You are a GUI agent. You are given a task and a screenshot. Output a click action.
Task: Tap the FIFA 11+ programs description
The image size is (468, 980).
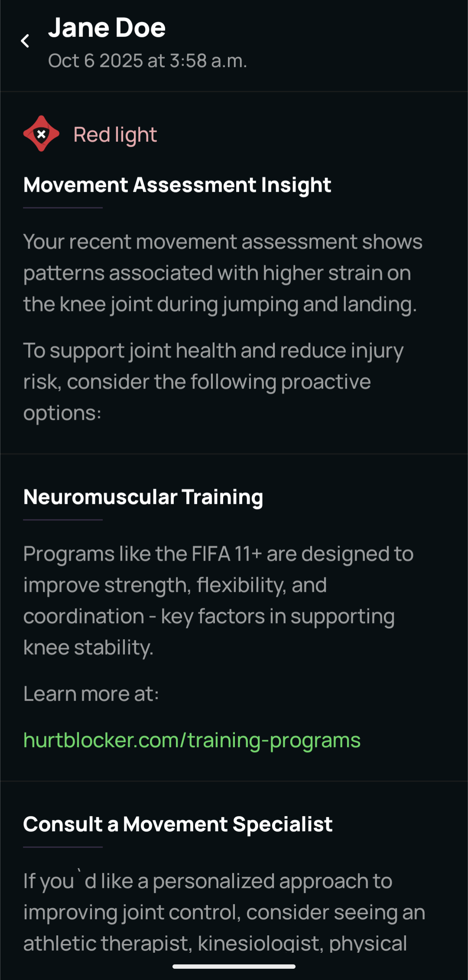click(218, 600)
